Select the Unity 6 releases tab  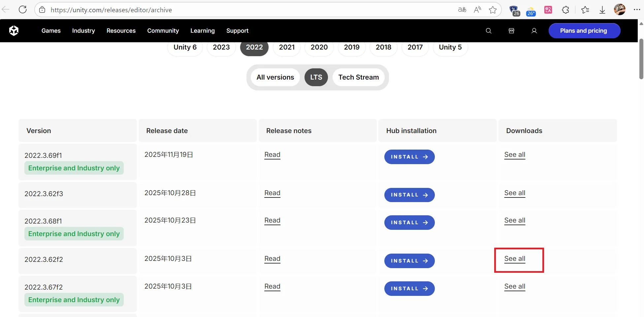[185, 47]
